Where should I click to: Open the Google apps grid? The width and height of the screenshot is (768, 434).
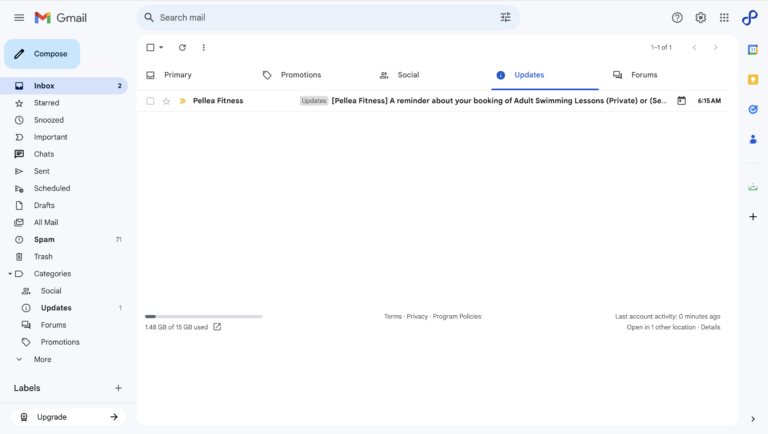click(724, 18)
